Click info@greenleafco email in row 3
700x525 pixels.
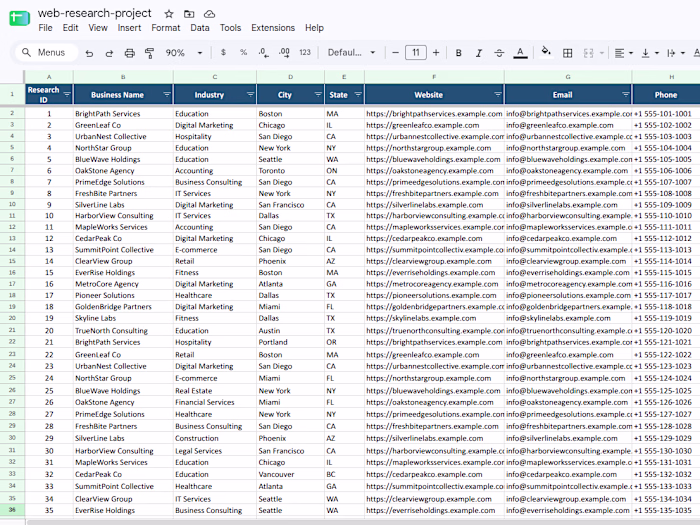pos(560,125)
